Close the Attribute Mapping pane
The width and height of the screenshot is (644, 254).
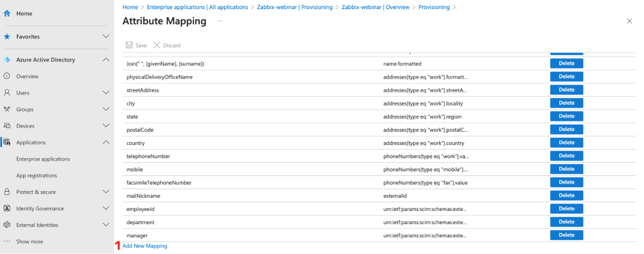pyautogui.click(x=629, y=21)
